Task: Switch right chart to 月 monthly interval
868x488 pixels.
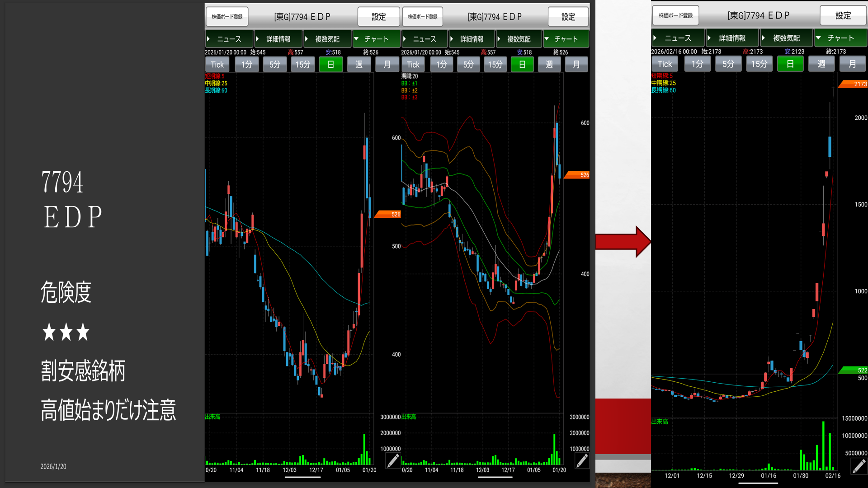Action: click(852, 64)
